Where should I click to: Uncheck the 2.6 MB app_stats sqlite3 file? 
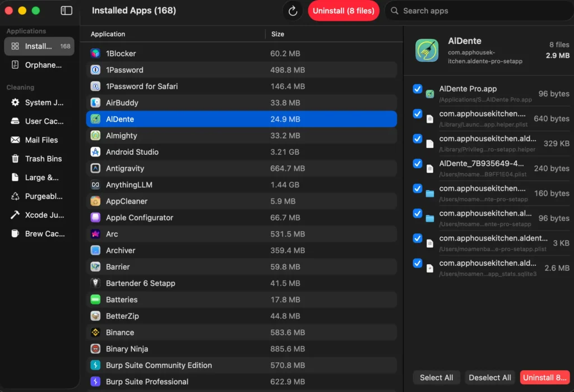point(417,263)
